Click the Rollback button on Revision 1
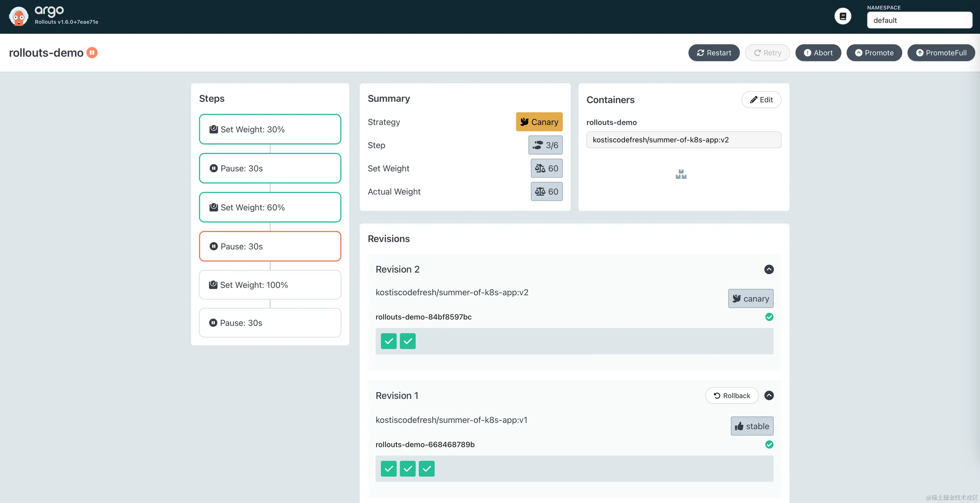The height and width of the screenshot is (503, 980). click(731, 396)
